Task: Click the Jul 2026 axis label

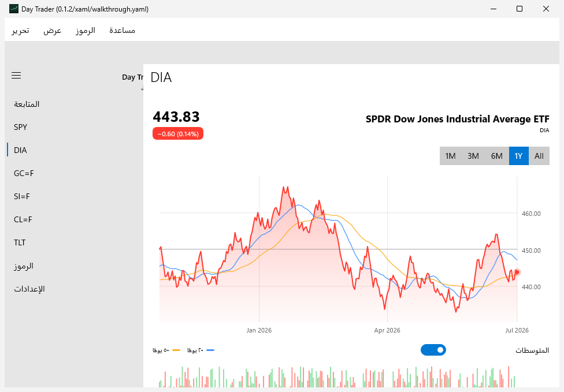Action: pyautogui.click(x=517, y=330)
